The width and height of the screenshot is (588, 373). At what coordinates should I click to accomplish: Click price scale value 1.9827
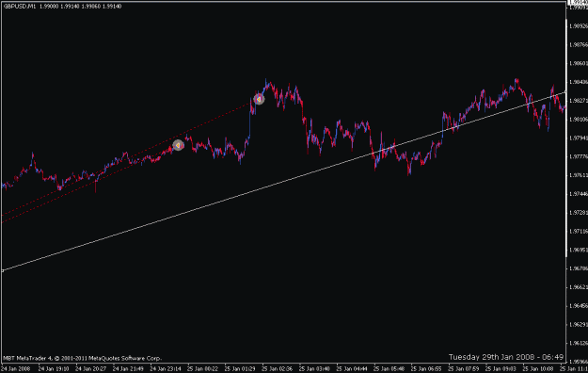tap(579, 101)
